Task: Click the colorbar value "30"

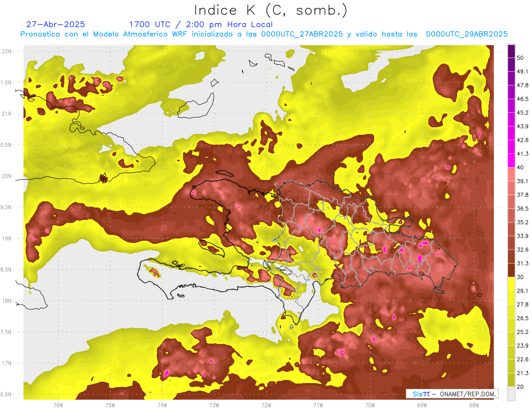Action: [520, 277]
